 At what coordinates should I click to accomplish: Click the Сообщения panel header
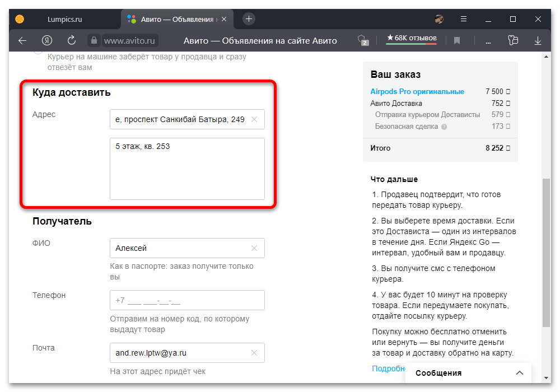tap(469, 373)
